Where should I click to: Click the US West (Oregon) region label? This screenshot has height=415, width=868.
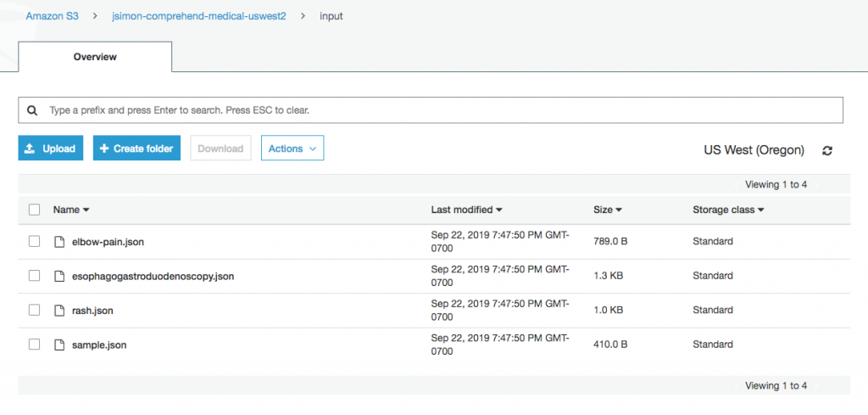[x=754, y=150]
